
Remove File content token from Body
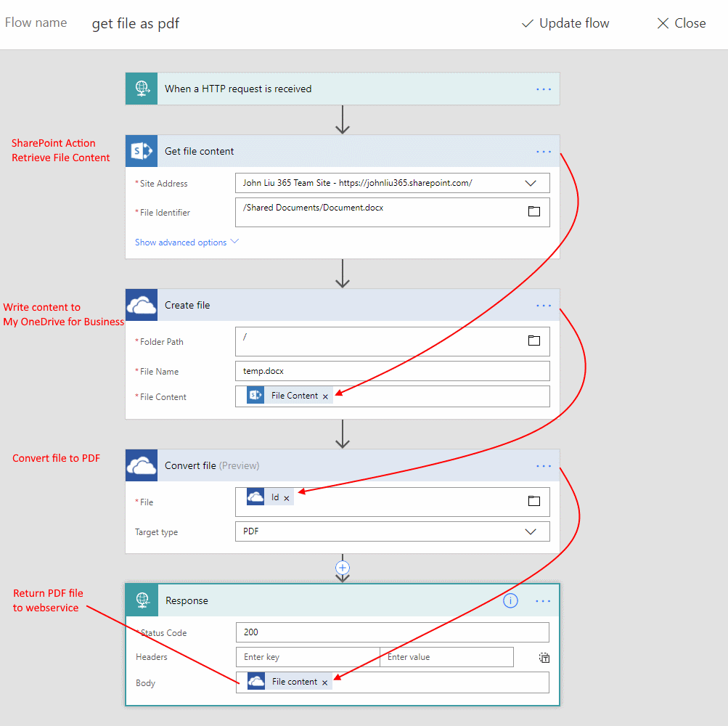point(324,682)
